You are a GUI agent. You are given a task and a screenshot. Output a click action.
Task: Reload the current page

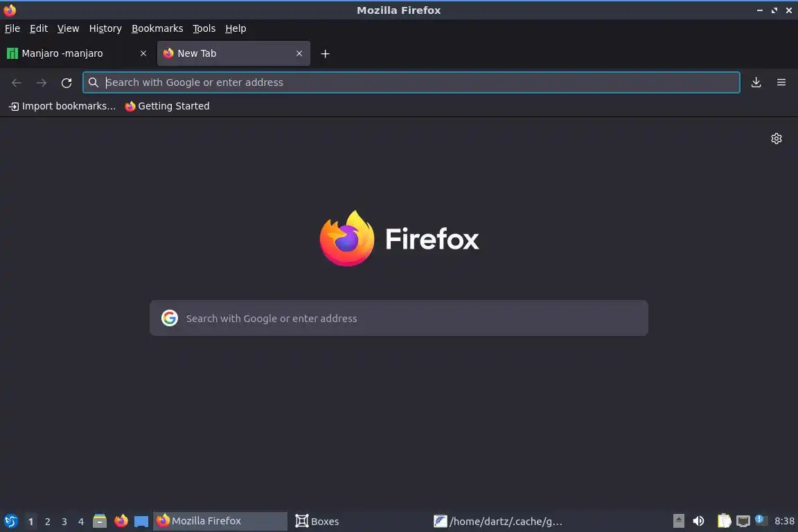click(x=66, y=82)
